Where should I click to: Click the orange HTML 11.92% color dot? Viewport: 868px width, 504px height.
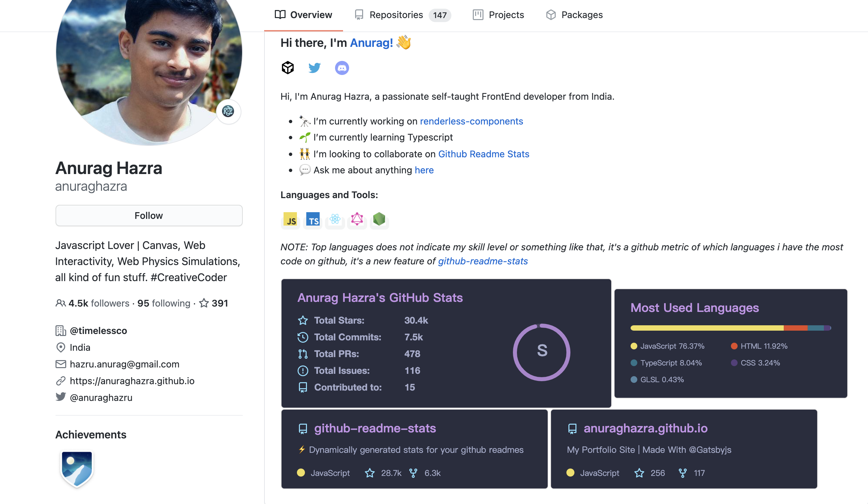point(734,346)
